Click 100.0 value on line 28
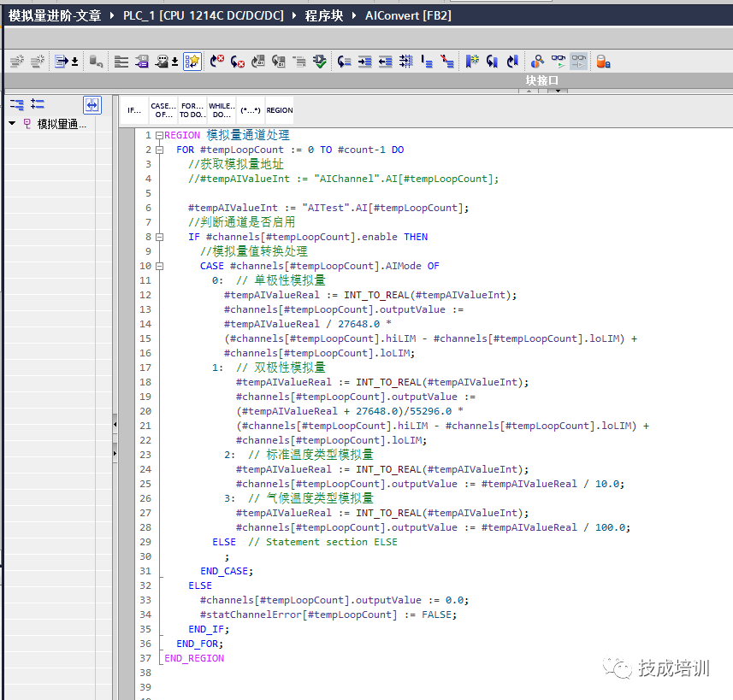This screenshot has height=700, width=733. 610,527
